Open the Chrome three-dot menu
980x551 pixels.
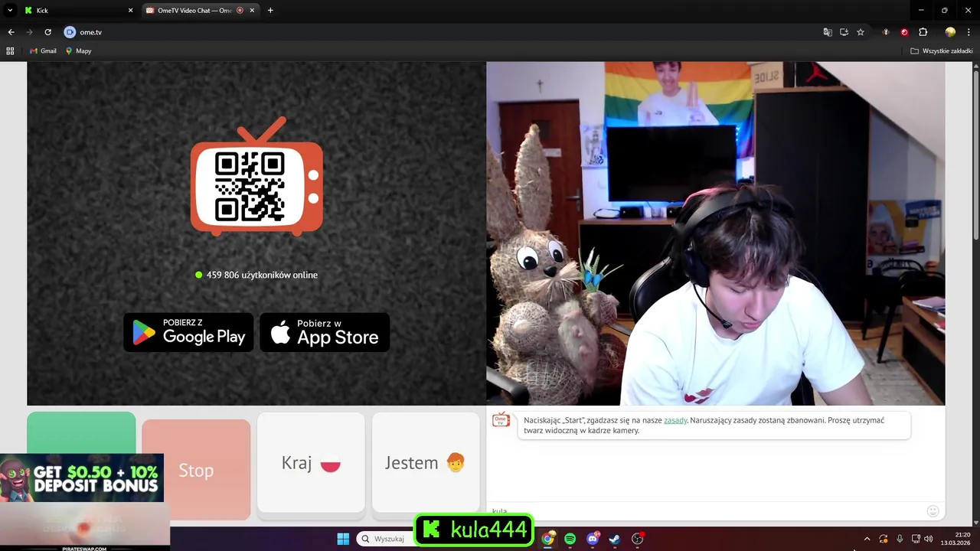(x=969, y=32)
